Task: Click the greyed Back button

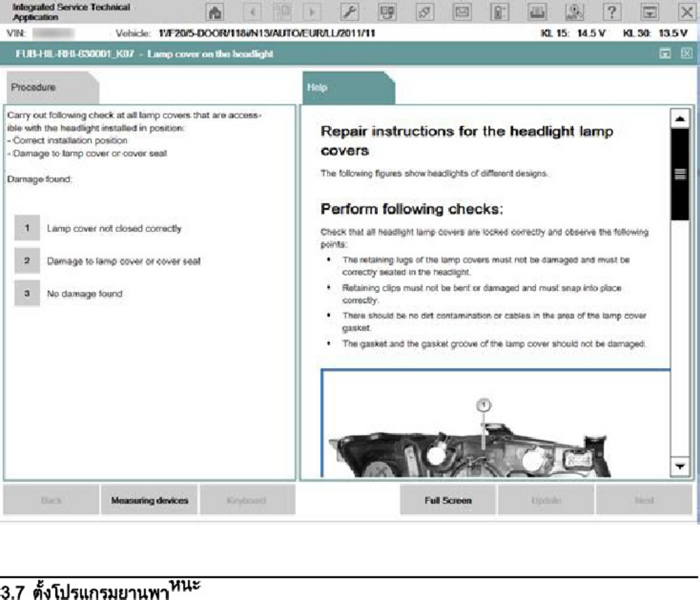Action: 51,501
